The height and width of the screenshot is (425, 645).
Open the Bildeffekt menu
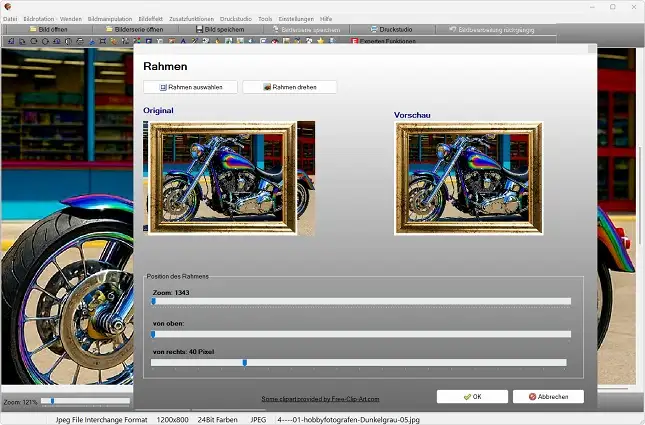pyautogui.click(x=150, y=19)
